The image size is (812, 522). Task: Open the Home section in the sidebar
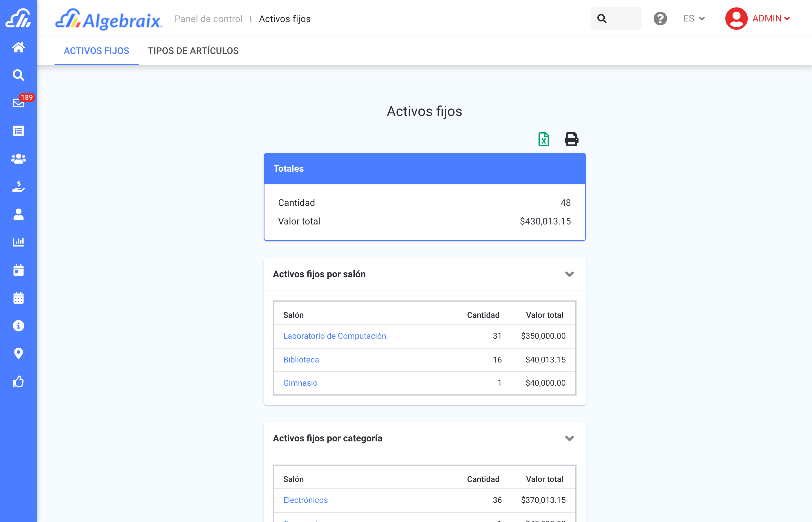pyautogui.click(x=19, y=48)
